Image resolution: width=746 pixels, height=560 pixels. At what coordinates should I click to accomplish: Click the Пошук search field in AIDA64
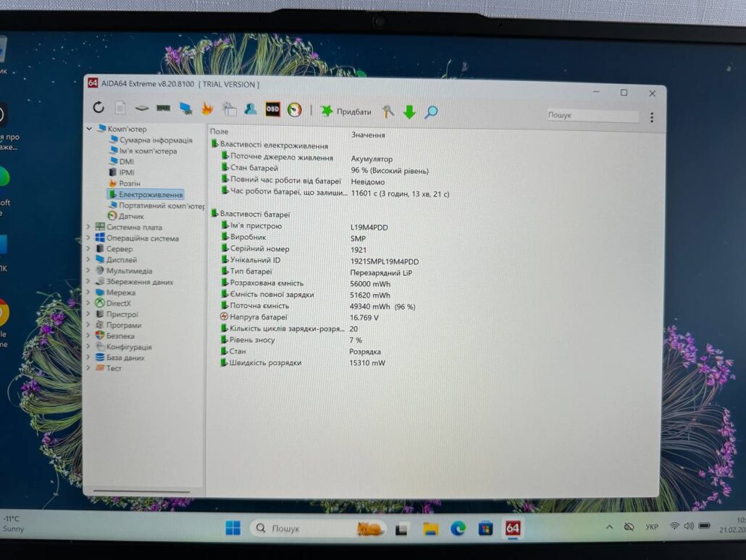(x=592, y=116)
